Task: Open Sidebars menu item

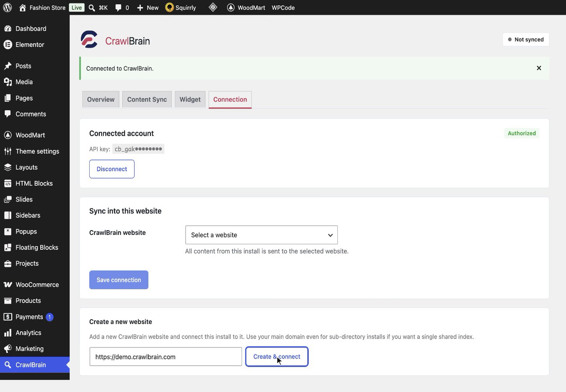Action: point(35,215)
